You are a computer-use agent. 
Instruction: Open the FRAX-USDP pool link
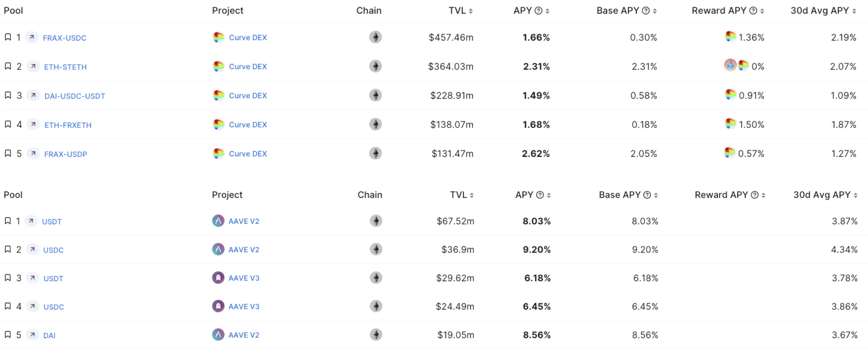[66, 154]
